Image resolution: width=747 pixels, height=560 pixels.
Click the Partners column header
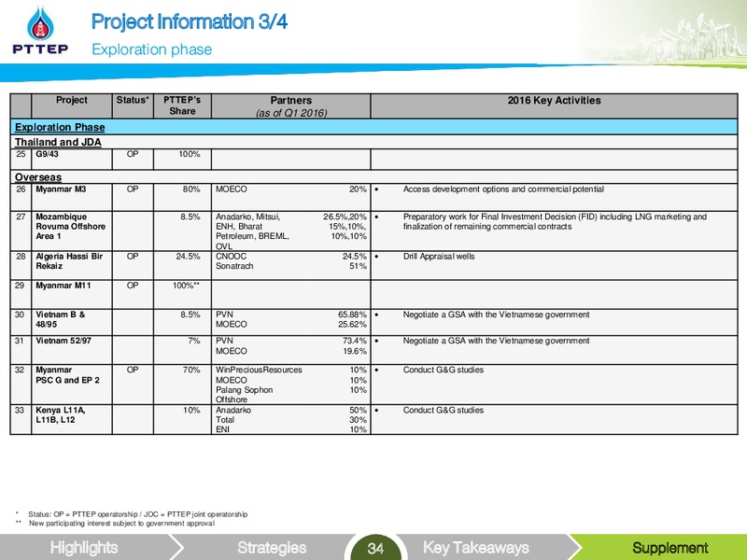point(291,106)
